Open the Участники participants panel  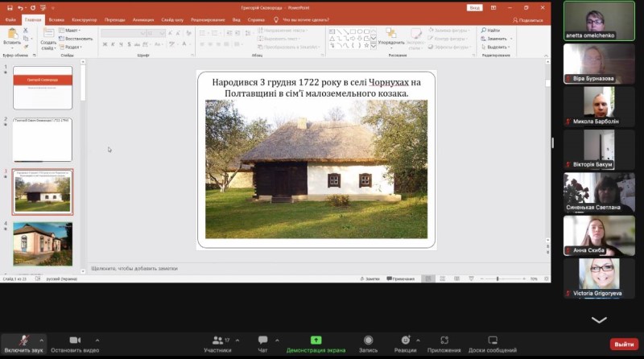tap(217, 345)
